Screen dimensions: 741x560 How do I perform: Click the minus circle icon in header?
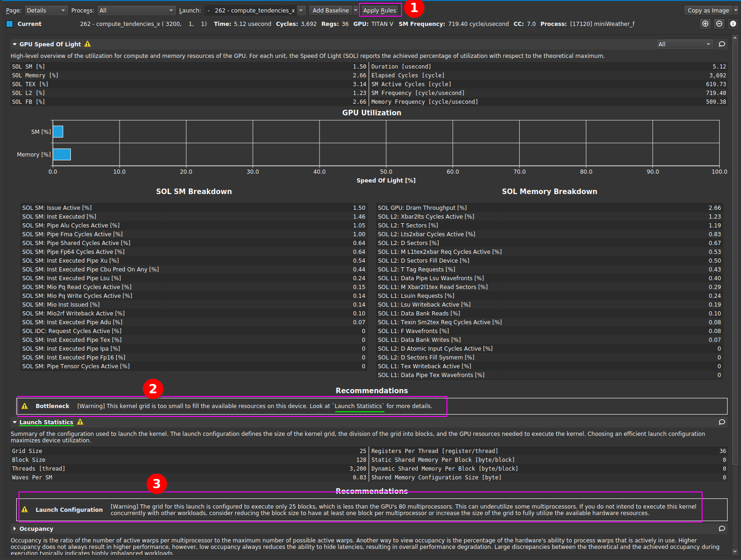(719, 24)
